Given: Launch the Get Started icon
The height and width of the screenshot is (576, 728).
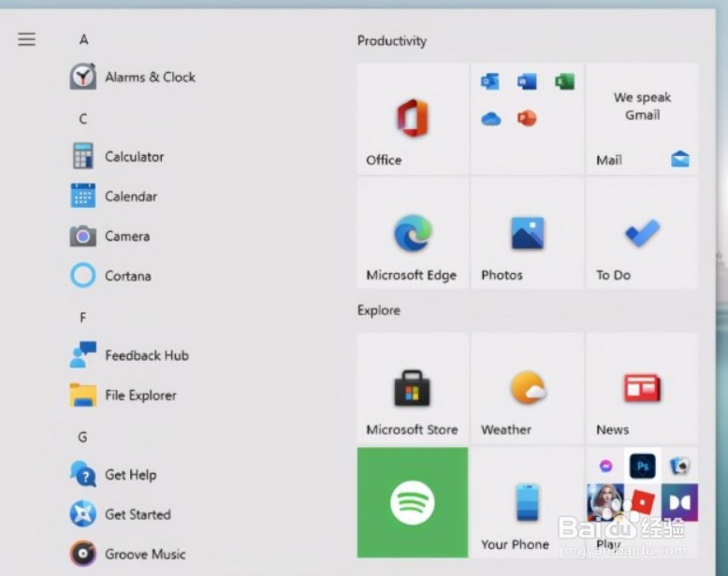Looking at the screenshot, I should click(x=83, y=514).
